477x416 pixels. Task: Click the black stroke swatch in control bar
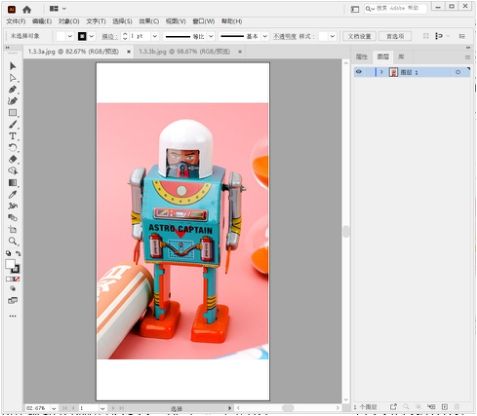(x=82, y=36)
